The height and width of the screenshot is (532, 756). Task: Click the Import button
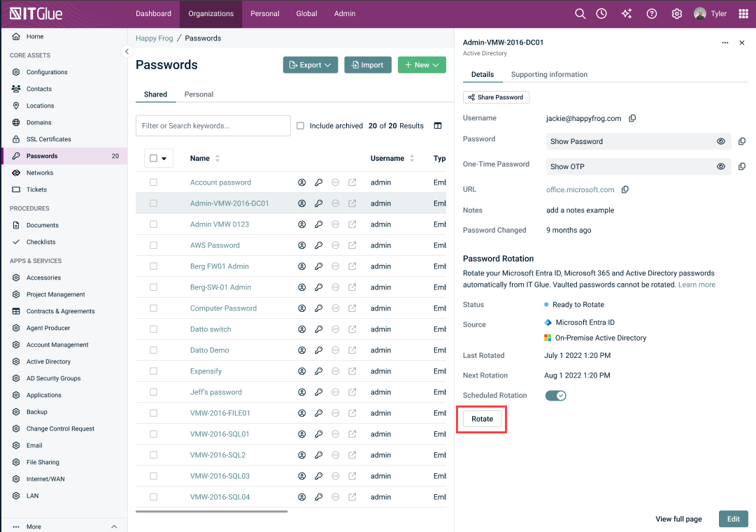(x=368, y=65)
